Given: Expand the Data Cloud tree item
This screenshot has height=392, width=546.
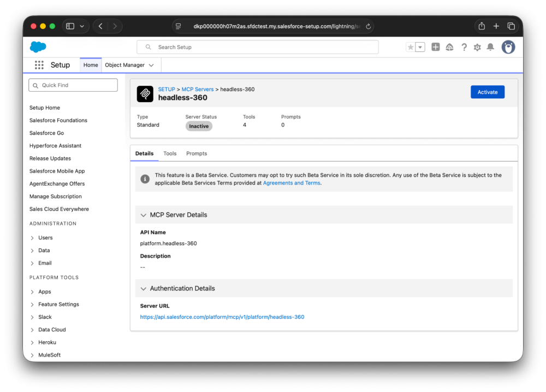Looking at the screenshot, I should (32, 330).
